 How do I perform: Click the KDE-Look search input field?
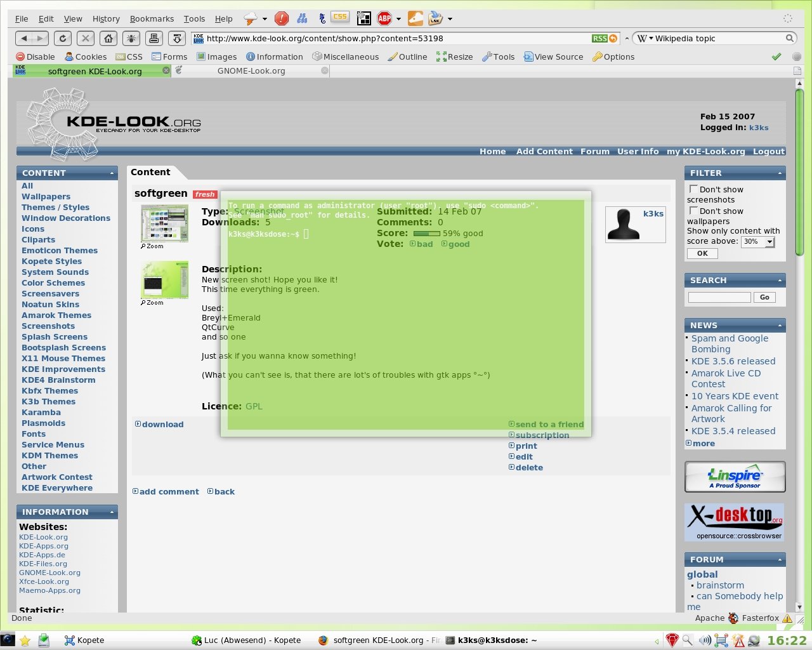coord(719,297)
